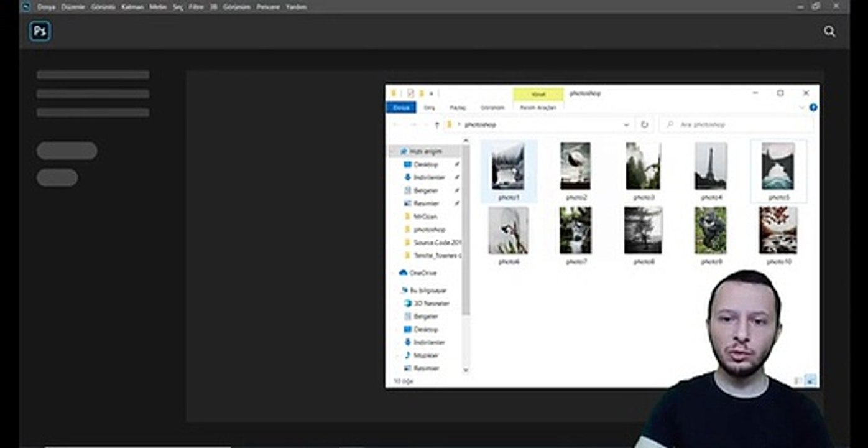Screen dimensions: 868x448
Task: Open the Katman menu in Photoshop
Action: tap(132, 7)
